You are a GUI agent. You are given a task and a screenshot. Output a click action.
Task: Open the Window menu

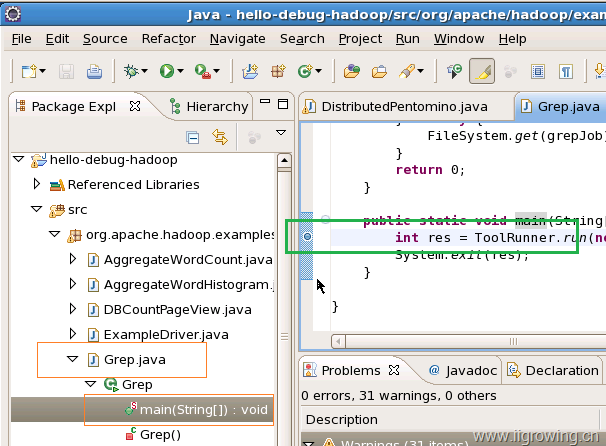459,39
